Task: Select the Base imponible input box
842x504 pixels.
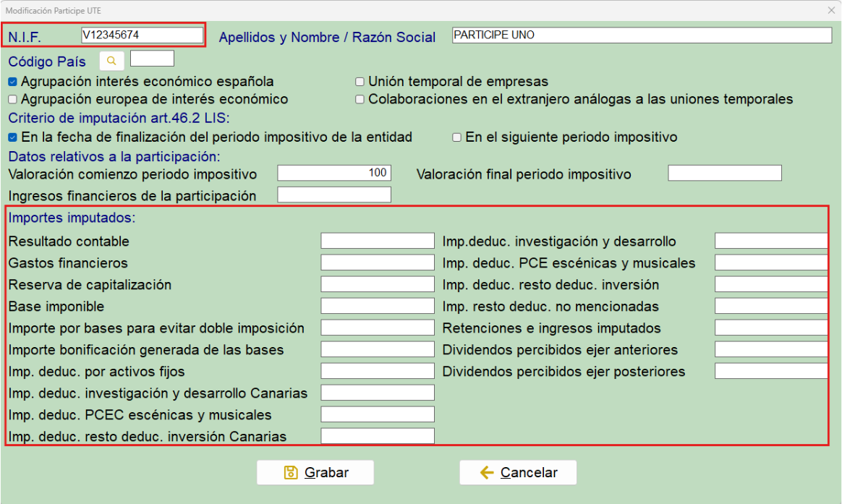Action: (378, 306)
